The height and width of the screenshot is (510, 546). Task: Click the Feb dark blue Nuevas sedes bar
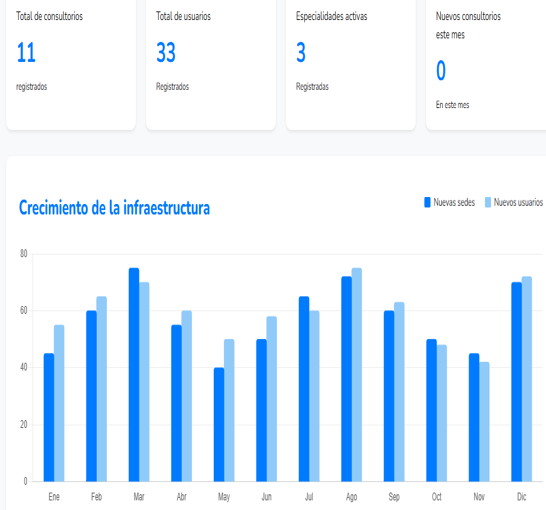tap(91, 396)
